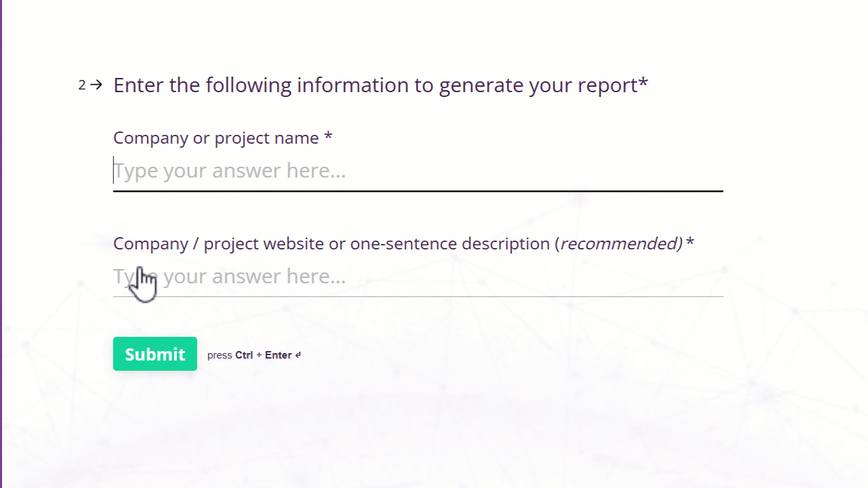868x488 pixels.
Task: Click the arrow icon beside question number 2
Action: [x=96, y=85]
